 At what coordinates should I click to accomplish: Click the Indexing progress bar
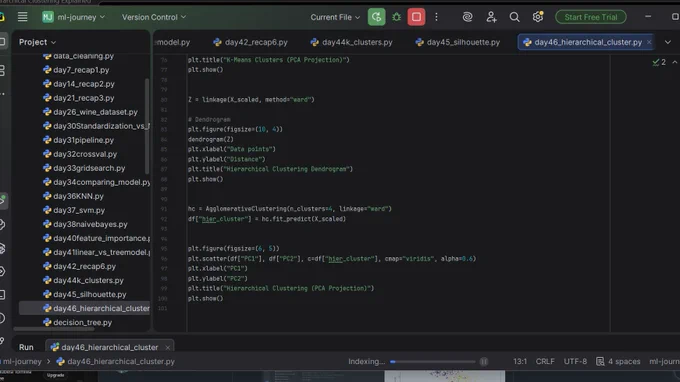[x=432, y=361]
